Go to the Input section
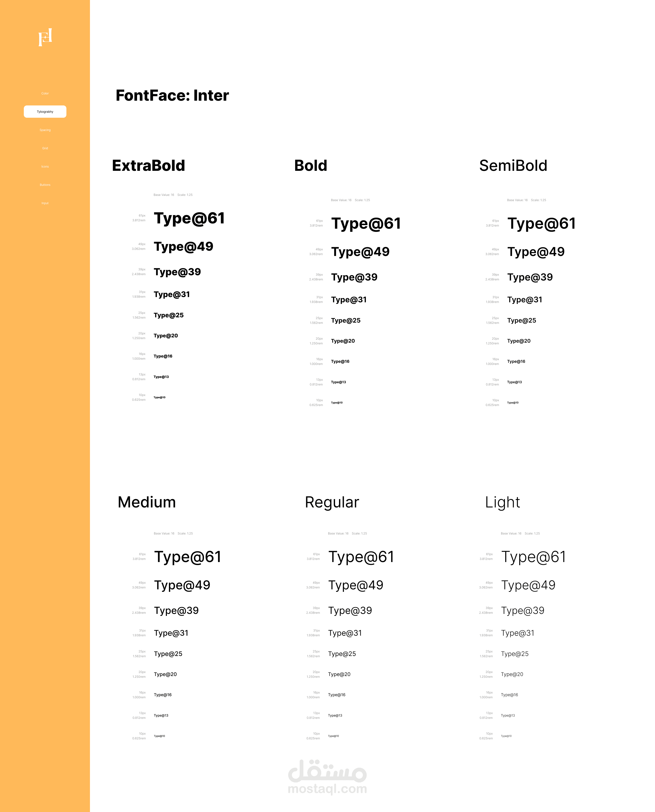Image resolution: width=655 pixels, height=812 pixels. tap(45, 203)
